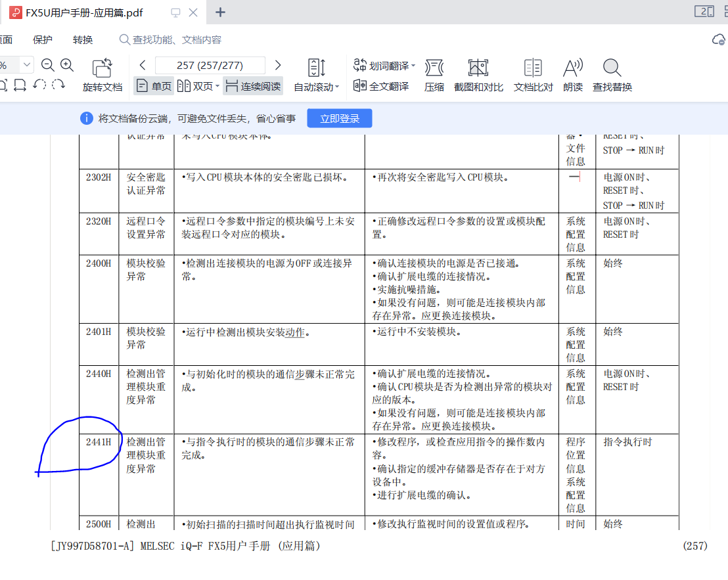Screen dimensions: 728x580
Task: Open 划词翻译 translation dropdown arrow
Action: tap(413, 66)
